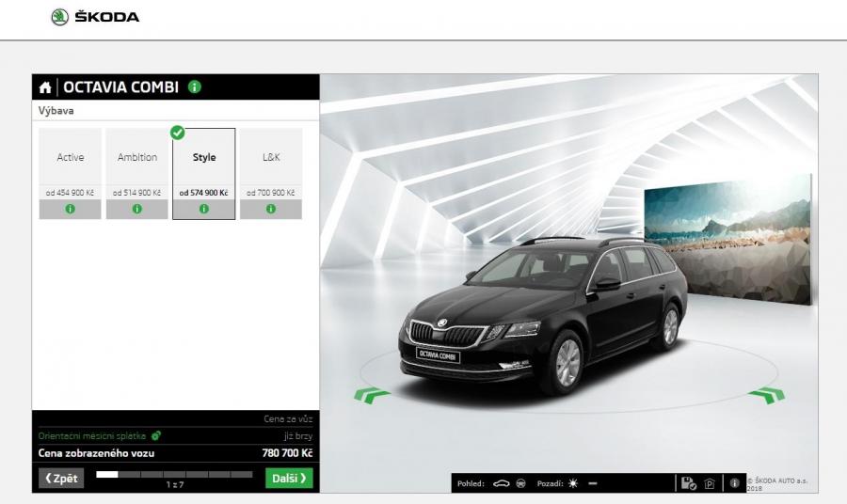Viewport: 847px width, 504px height.
Task: Select the Ambition trim option
Action: coord(137,158)
